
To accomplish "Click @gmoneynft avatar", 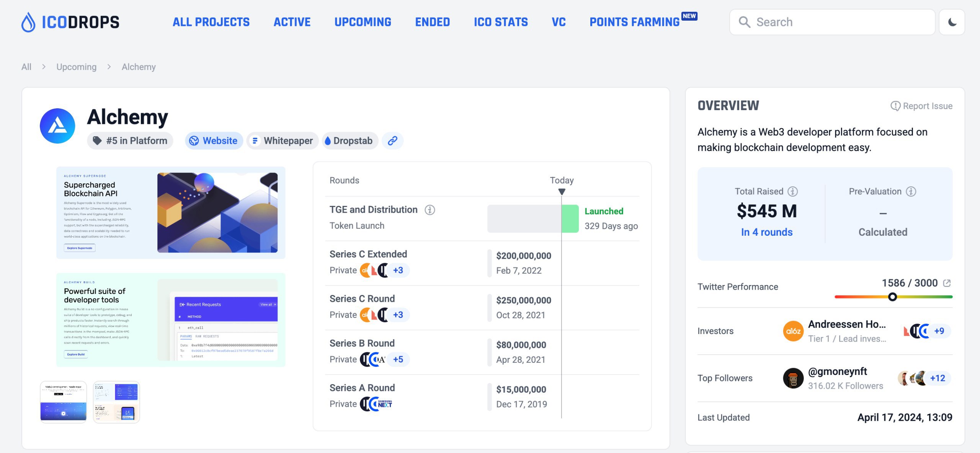I will pos(793,378).
